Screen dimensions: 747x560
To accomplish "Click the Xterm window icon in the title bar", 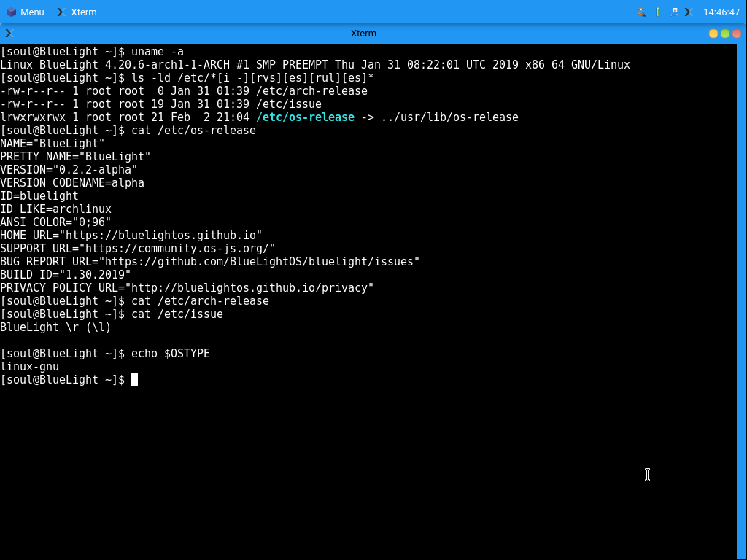I will pos(9,33).
